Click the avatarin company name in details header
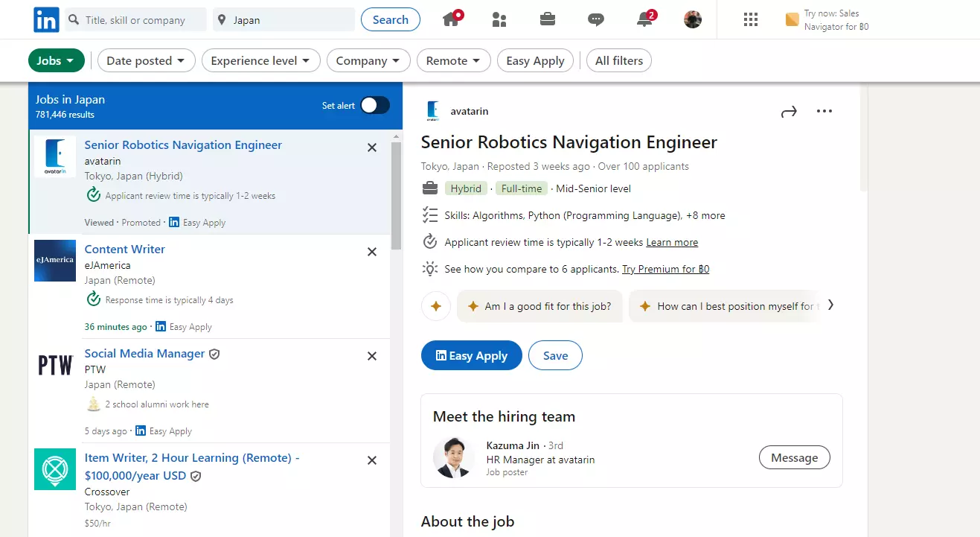Screen dimensions: 980x537 click(x=470, y=112)
